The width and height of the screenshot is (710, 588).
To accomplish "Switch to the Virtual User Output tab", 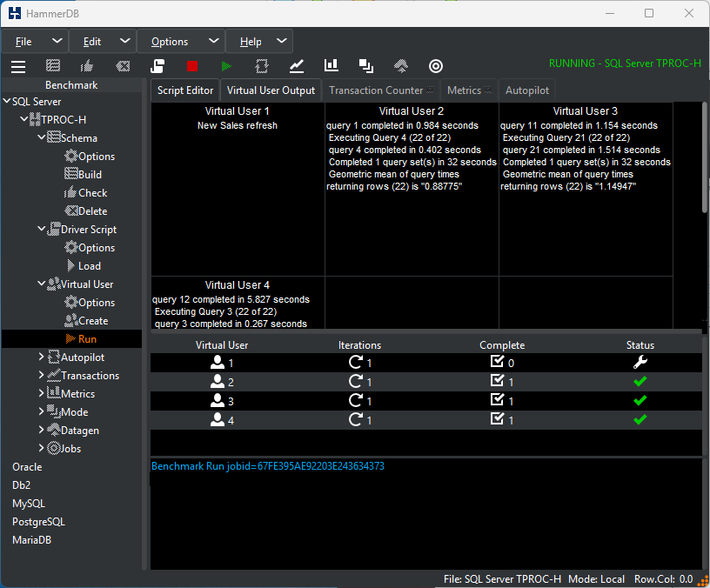I will [x=271, y=90].
